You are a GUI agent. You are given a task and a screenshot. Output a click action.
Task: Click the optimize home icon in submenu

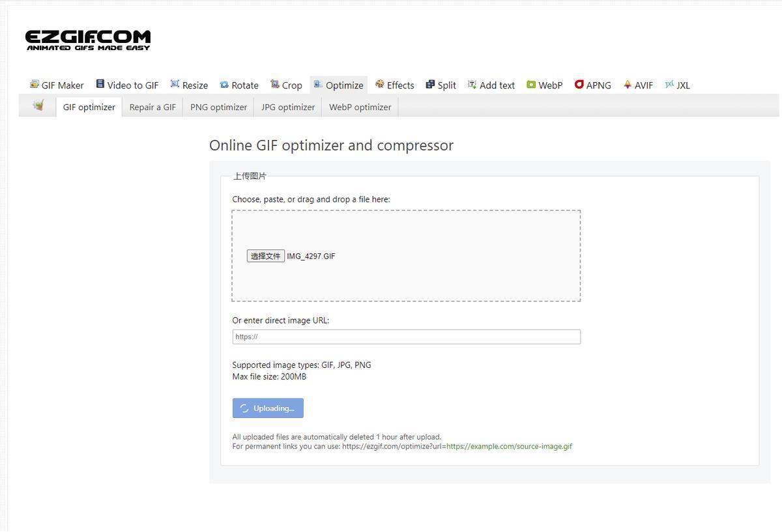click(x=38, y=106)
